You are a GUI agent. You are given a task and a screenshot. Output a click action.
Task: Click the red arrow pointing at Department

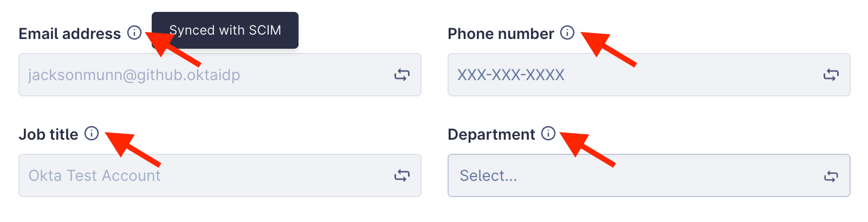[587, 149]
